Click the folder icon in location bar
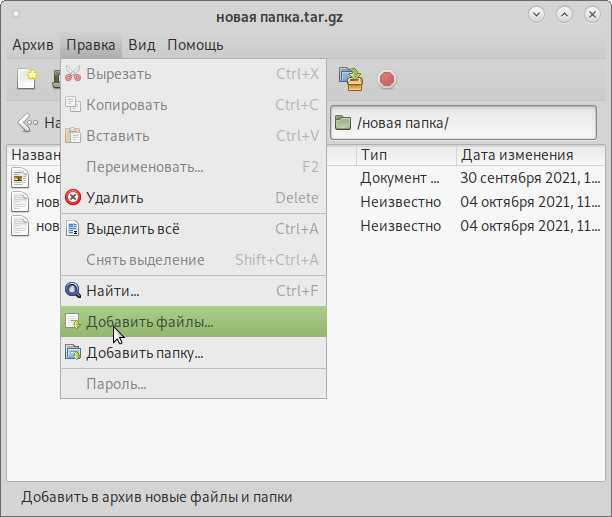The width and height of the screenshot is (612, 517). [x=343, y=123]
